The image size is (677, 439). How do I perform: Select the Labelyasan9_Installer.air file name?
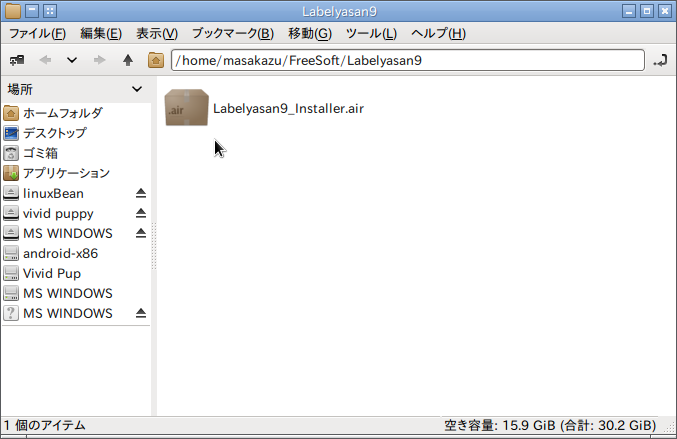coord(288,108)
